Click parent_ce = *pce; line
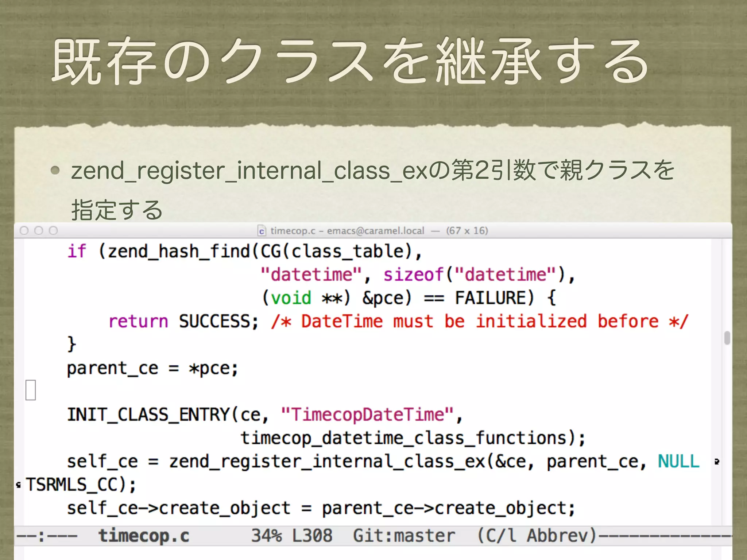Viewport: 747px width, 560px height. click(152, 368)
